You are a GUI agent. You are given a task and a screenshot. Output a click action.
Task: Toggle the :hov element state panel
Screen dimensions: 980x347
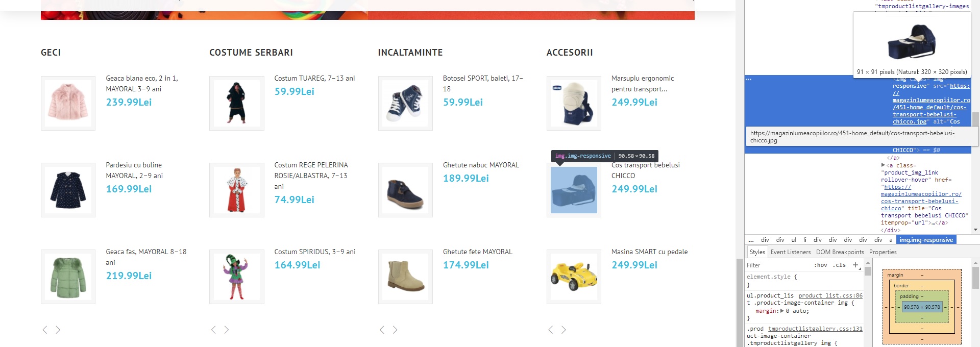pos(821,265)
